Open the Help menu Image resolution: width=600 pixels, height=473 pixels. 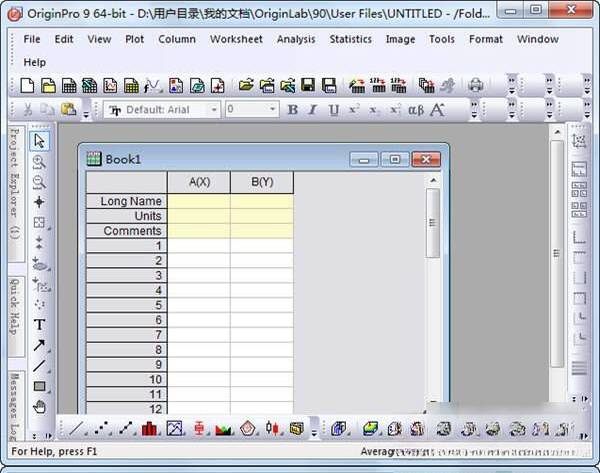click(34, 62)
